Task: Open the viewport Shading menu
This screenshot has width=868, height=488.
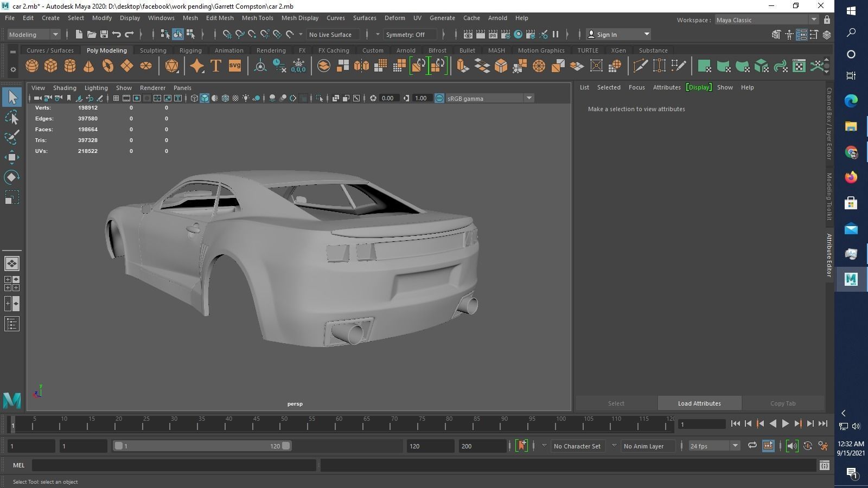Action: [x=65, y=88]
